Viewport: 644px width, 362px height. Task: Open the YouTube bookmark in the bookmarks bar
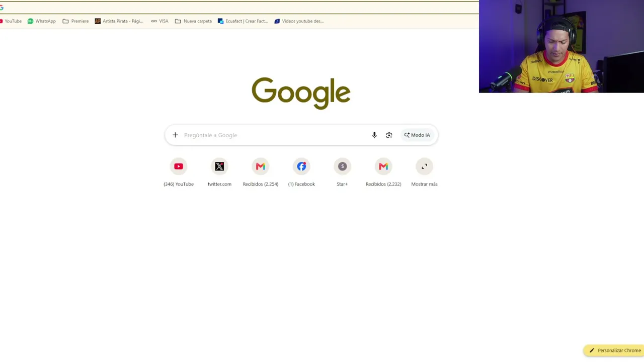coord(11,21)
